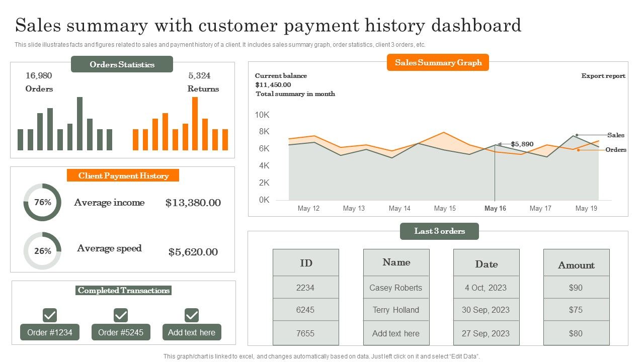The width and height of the screenshot is (644, 362).
Task: Click the slide title heading
Action: (x=268, y=25)
